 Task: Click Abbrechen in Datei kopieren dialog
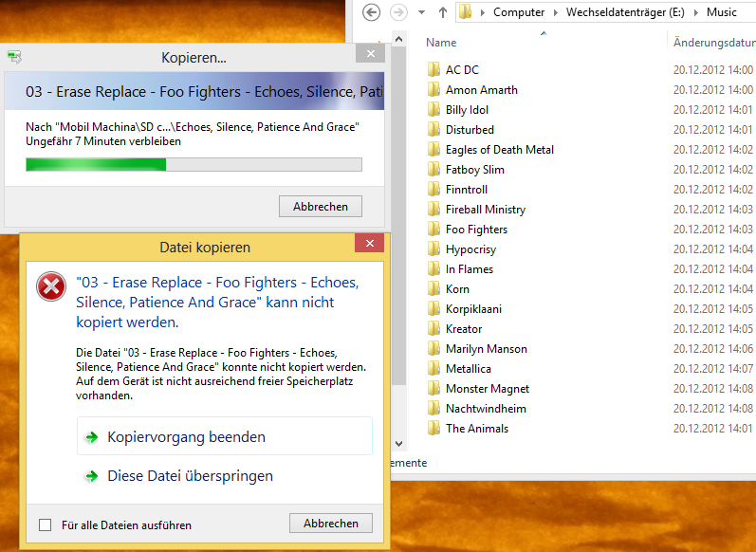(x=331, y=524)
